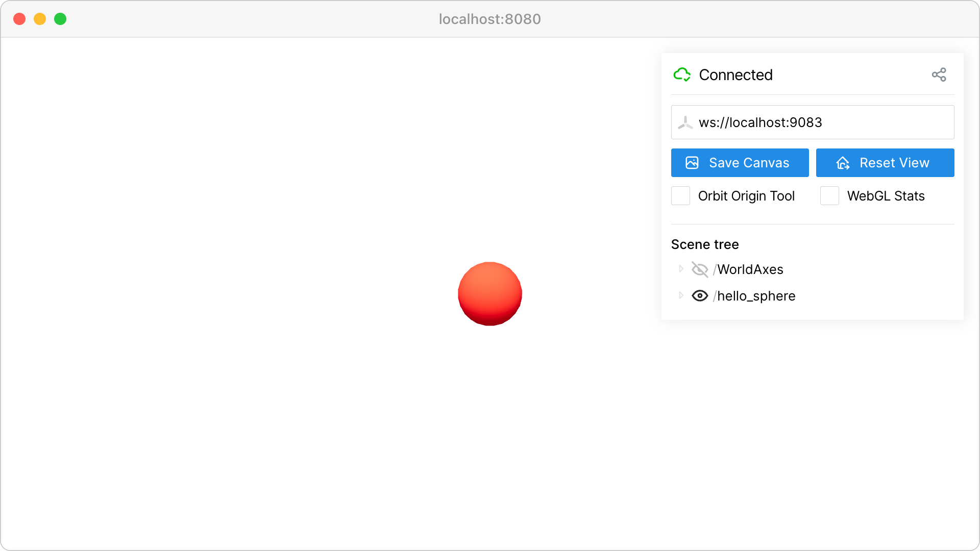Viewport: 980px width, 551px height.
Task: Click the Save Canvas button
Action: (x=740, y=163)
